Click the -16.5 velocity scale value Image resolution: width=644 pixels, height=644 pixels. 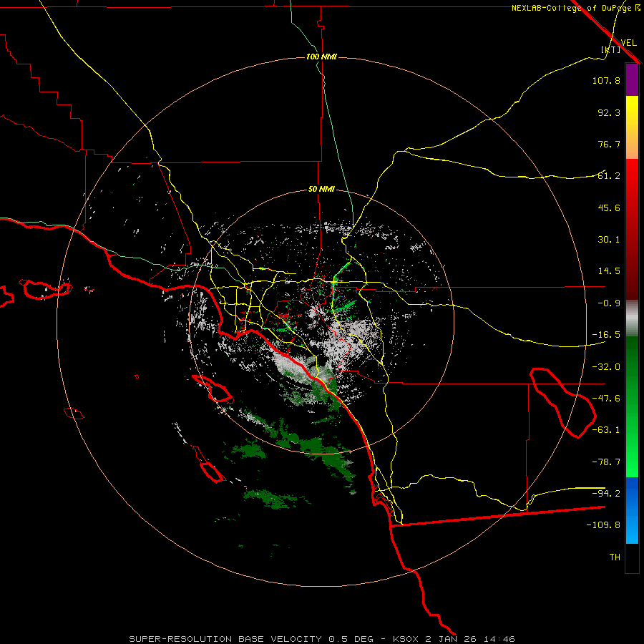[606, 335]
